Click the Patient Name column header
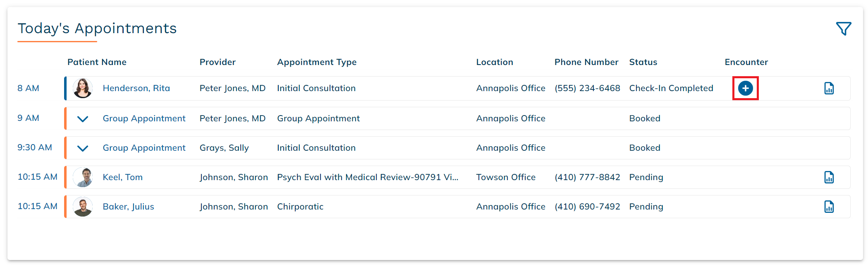 click(97, 62)
